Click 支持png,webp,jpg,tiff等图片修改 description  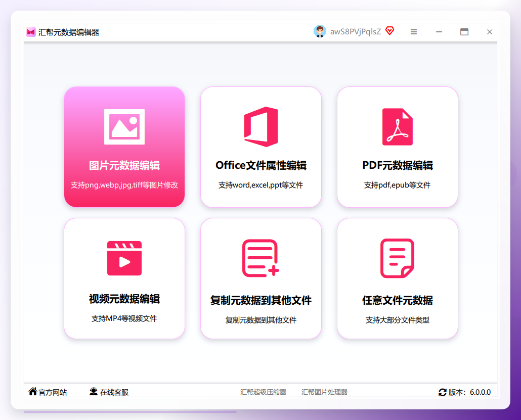pyautogui.click(x=124, y=185)
